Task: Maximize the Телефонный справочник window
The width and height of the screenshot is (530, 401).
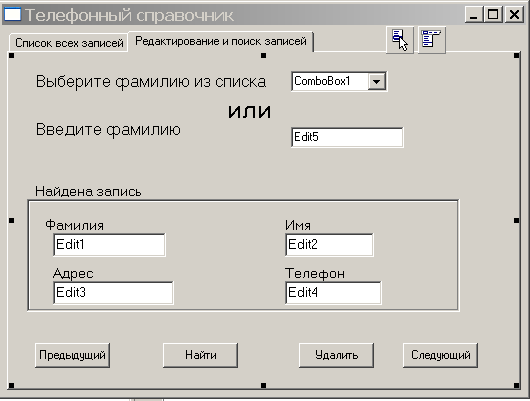Action: coord(493,15)
